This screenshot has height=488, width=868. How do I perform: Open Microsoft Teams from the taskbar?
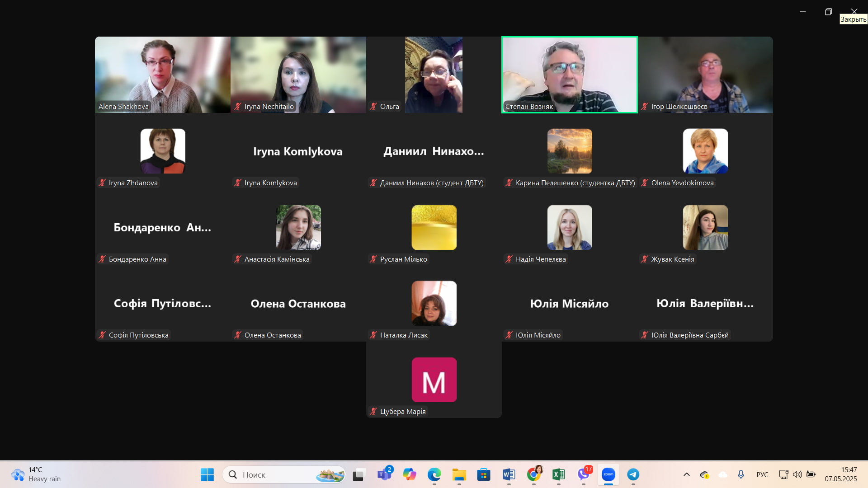tap(384, 474)
